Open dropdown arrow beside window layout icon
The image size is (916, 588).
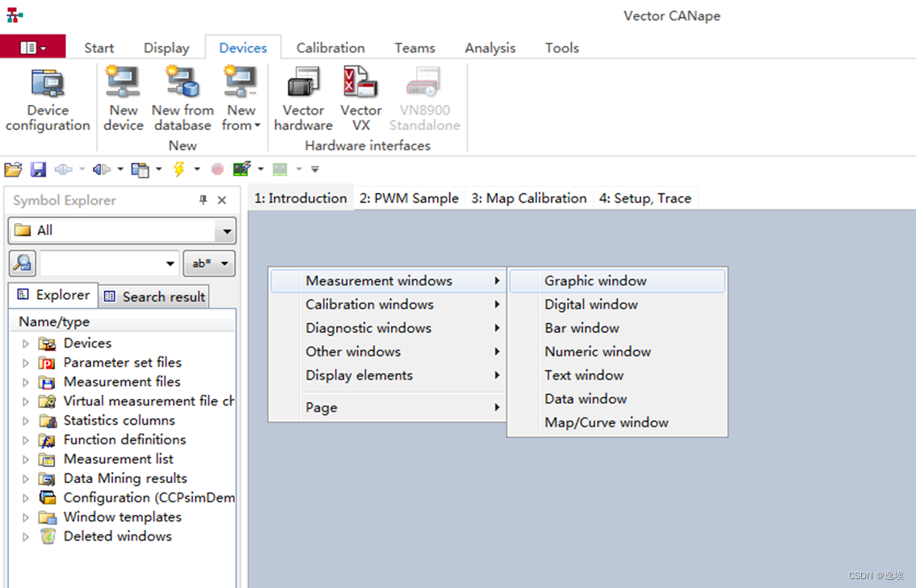point(158,170)
